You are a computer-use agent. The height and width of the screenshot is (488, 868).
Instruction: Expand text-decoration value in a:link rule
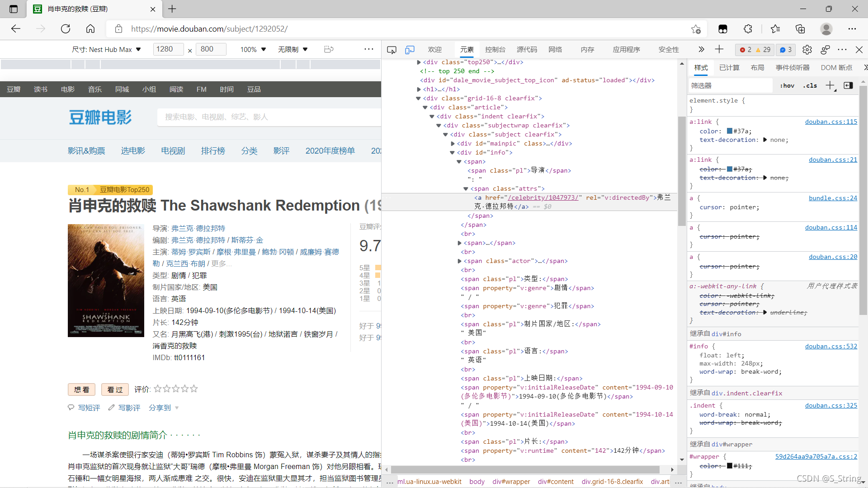[x=765, y=140]
